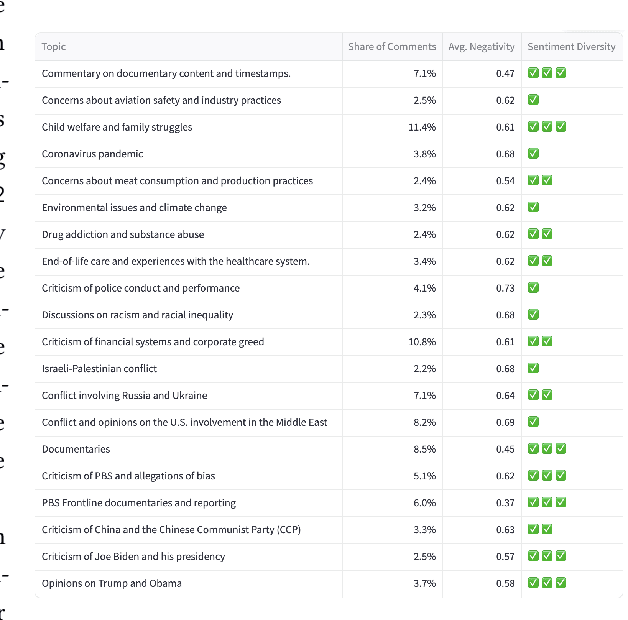628x620 pixels.
Task: Click the 0.73 average negativity cell
Action: point(505,288)
